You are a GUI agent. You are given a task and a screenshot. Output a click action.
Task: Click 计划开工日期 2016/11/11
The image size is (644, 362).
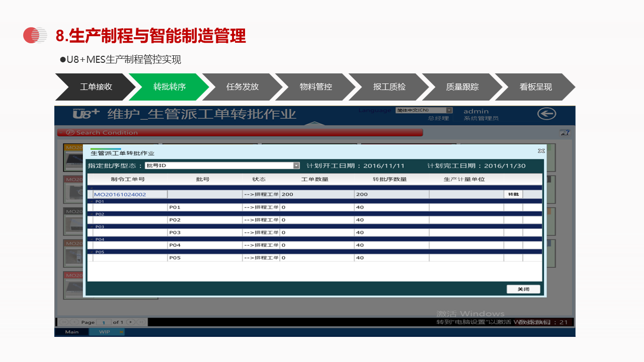[356, 165]
